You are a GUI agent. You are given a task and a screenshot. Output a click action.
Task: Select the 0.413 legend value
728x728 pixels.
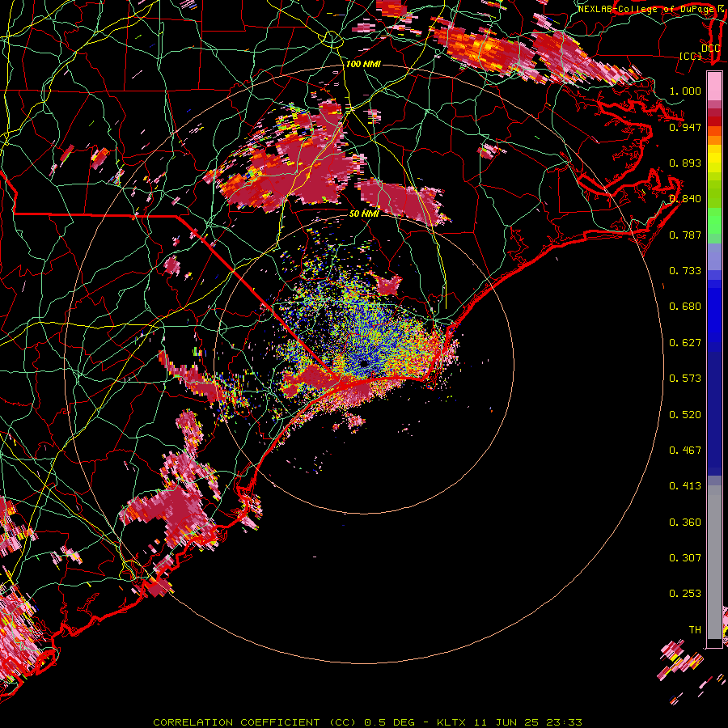click(685, 485)
